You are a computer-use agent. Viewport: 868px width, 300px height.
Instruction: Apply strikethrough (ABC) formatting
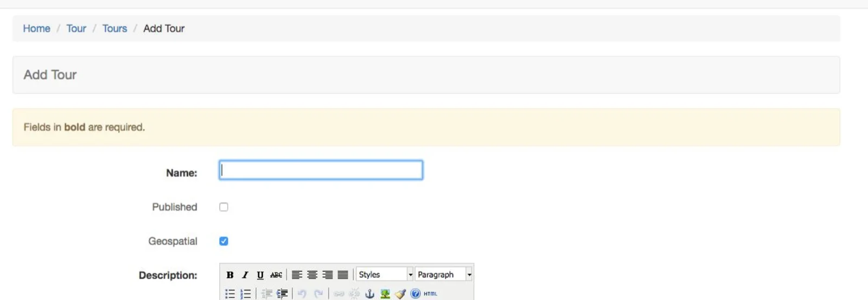point(276,275)
